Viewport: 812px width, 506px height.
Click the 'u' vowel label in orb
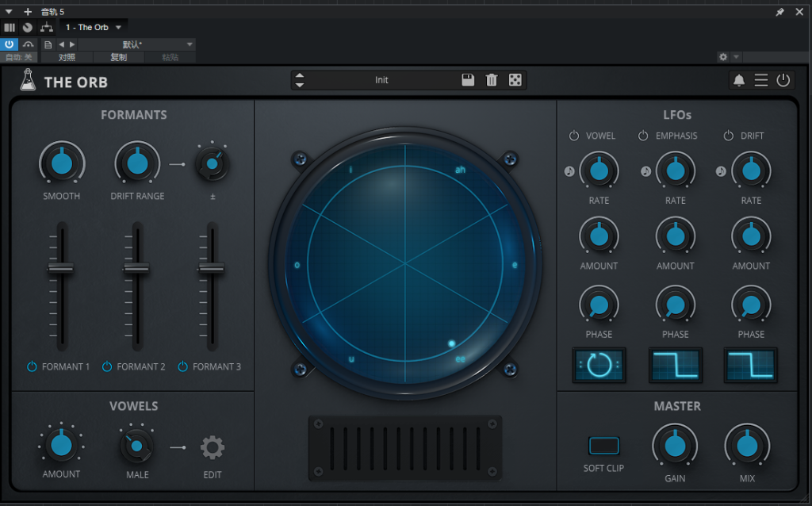(351, 359)
